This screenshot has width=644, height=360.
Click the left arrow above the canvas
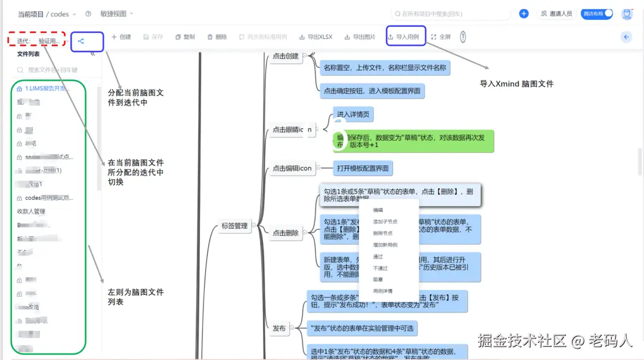(x=626, y=36)
